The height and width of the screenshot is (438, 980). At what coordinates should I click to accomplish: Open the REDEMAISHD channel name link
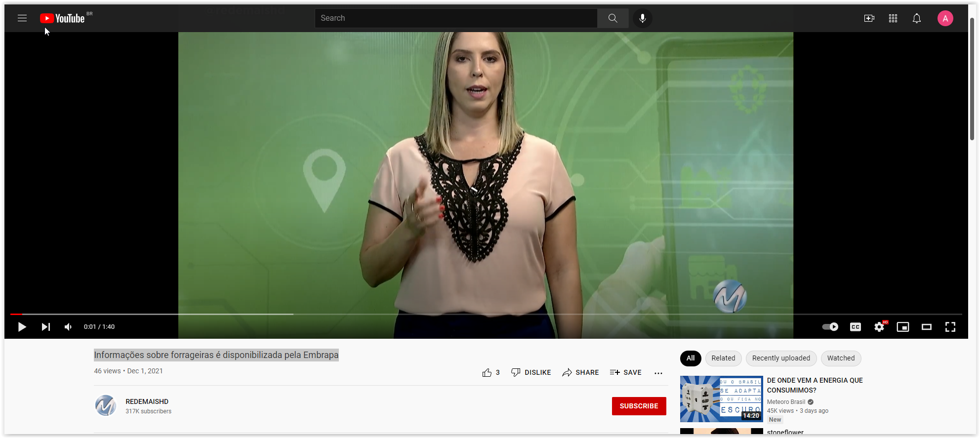coord(147,401)
